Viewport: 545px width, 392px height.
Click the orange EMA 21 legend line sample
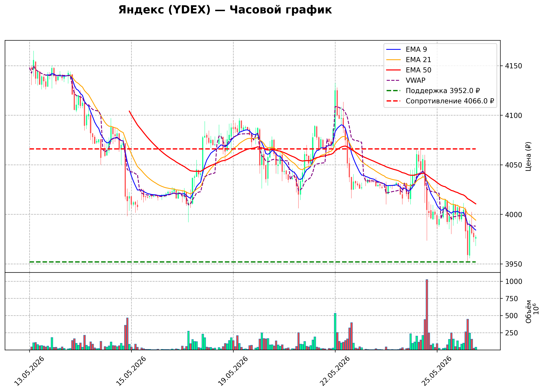coord(394,60)
